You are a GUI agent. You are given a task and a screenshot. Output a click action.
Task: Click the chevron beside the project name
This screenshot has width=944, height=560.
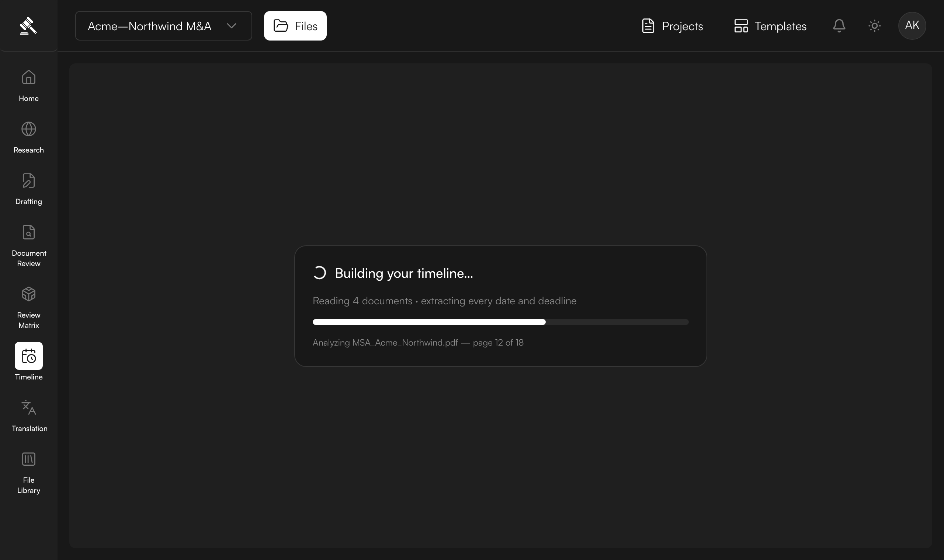[232, 26]
